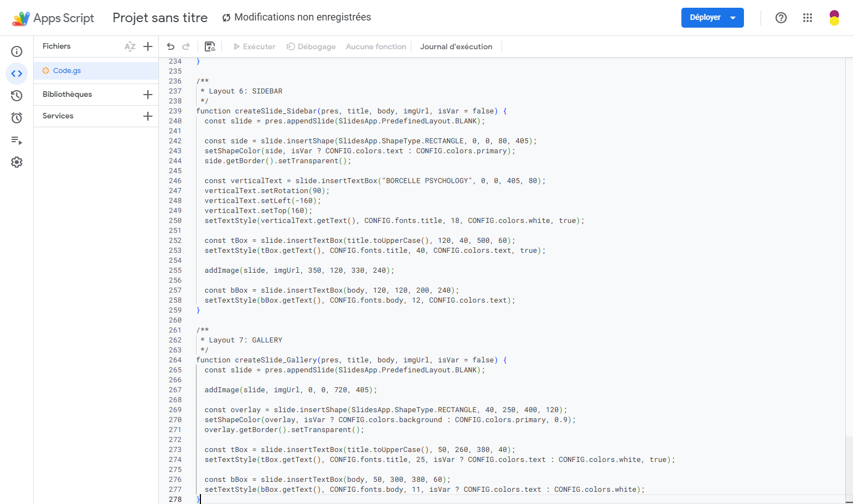Viewport: 853px width, 504px height.
Task: Click the createSlide_Gallery function name
Action: [x=276, y=360]
